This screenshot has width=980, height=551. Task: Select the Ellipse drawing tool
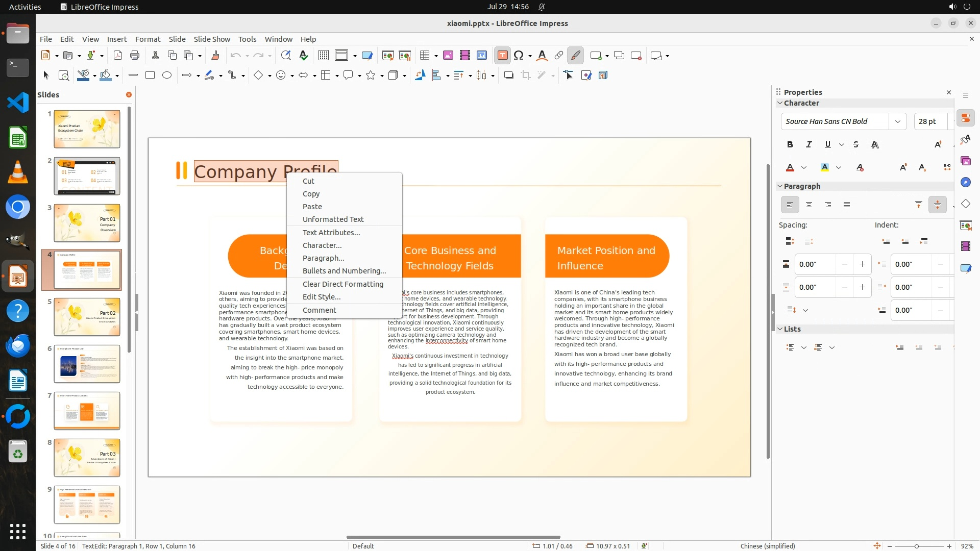(167, 76)
